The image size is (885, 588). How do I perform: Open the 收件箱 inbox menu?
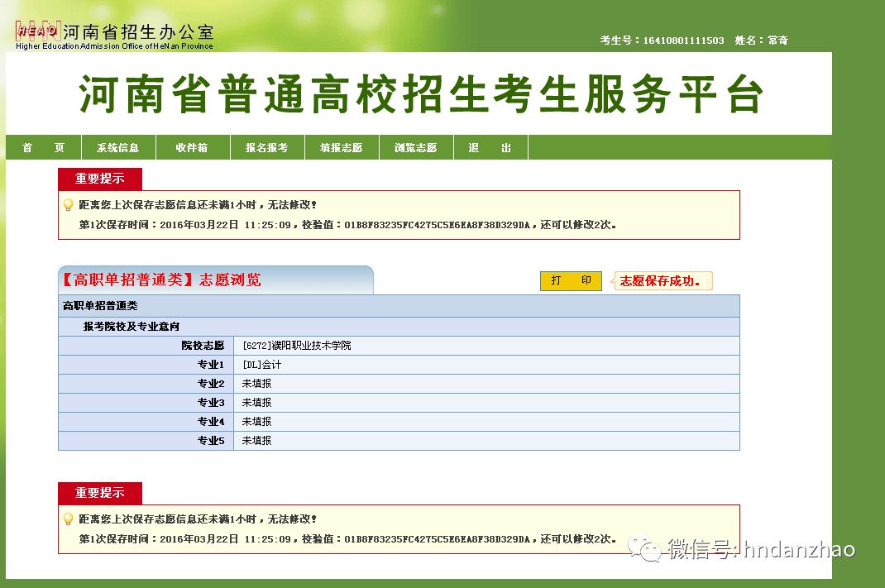[192, 148]
